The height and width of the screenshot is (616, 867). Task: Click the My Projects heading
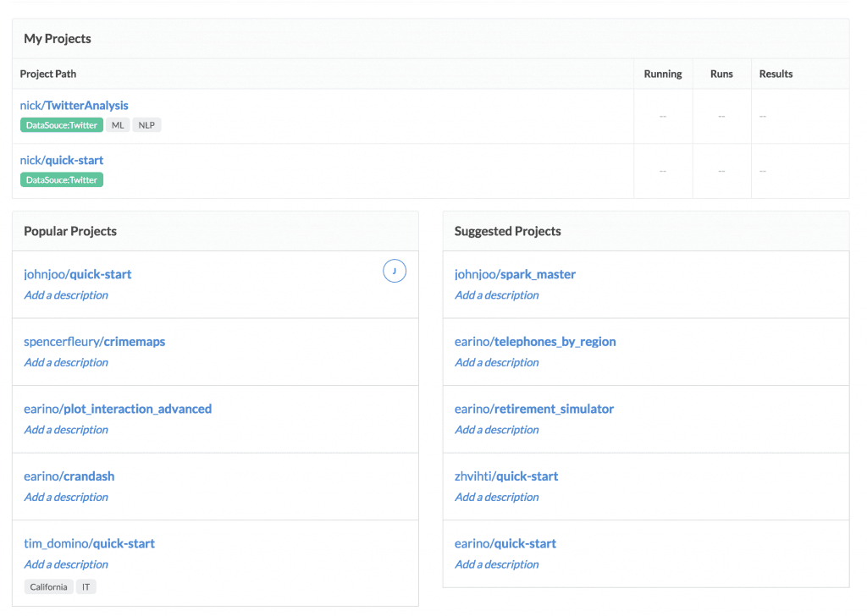pyautogui.click(x=58, y=39)
